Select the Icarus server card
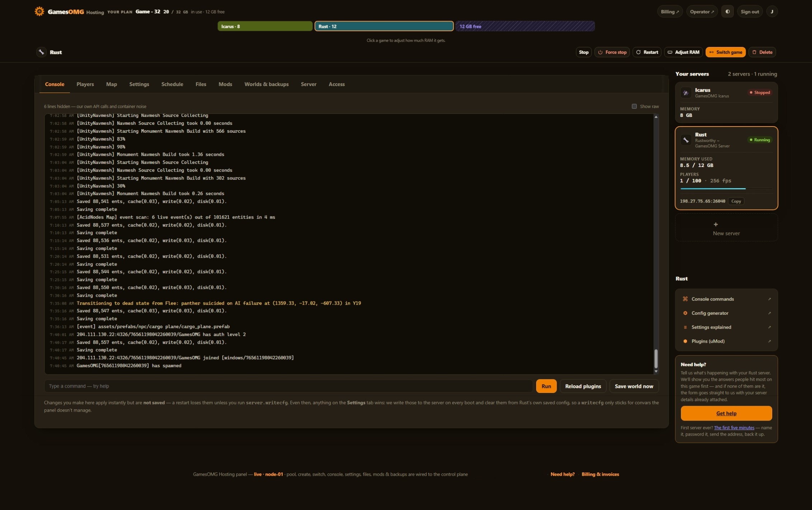 point(726,103)
